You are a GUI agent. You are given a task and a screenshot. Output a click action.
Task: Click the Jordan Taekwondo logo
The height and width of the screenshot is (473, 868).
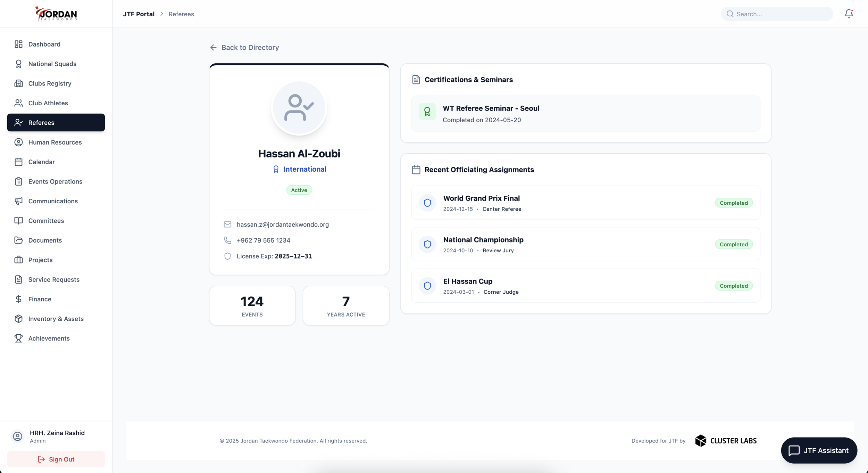(56, 14)
